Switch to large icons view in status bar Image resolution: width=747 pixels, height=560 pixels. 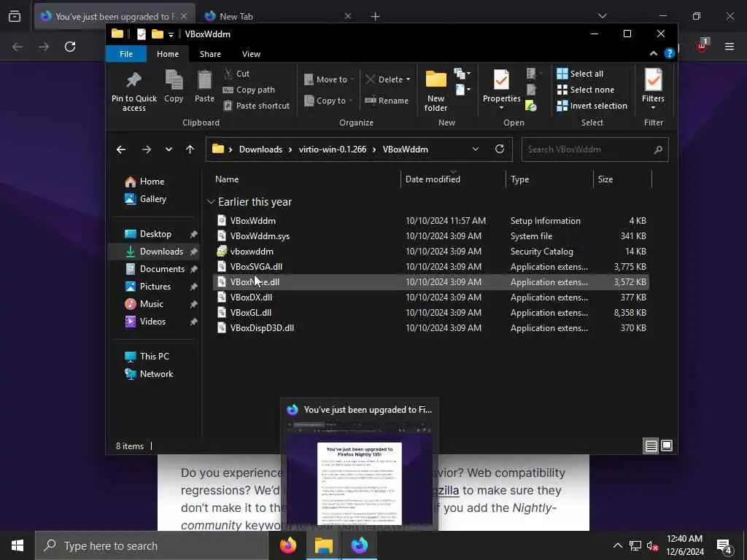tap(667, 446)
